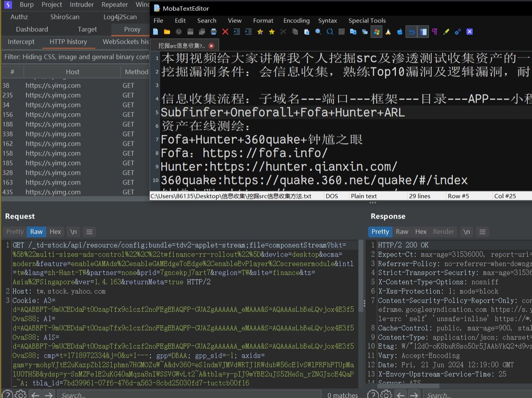Open Syntax menu in MobaTextEditor
The image size is (532, 398).
328,21
